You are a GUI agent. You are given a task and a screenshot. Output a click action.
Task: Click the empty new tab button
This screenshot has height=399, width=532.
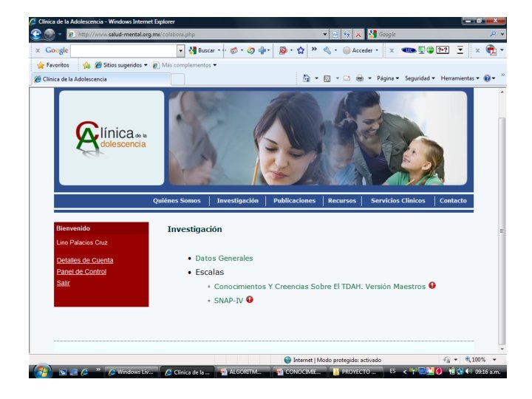pyautogui.click(x=177, y=79)
